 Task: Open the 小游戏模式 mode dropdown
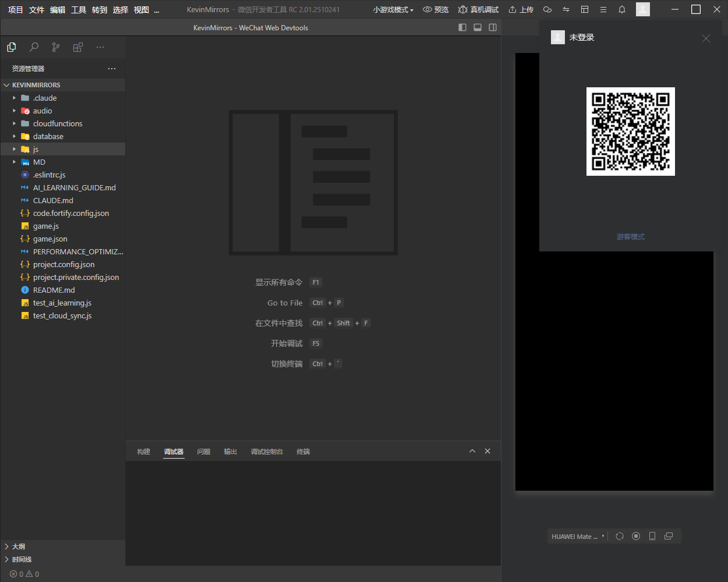tap(393, 9)
